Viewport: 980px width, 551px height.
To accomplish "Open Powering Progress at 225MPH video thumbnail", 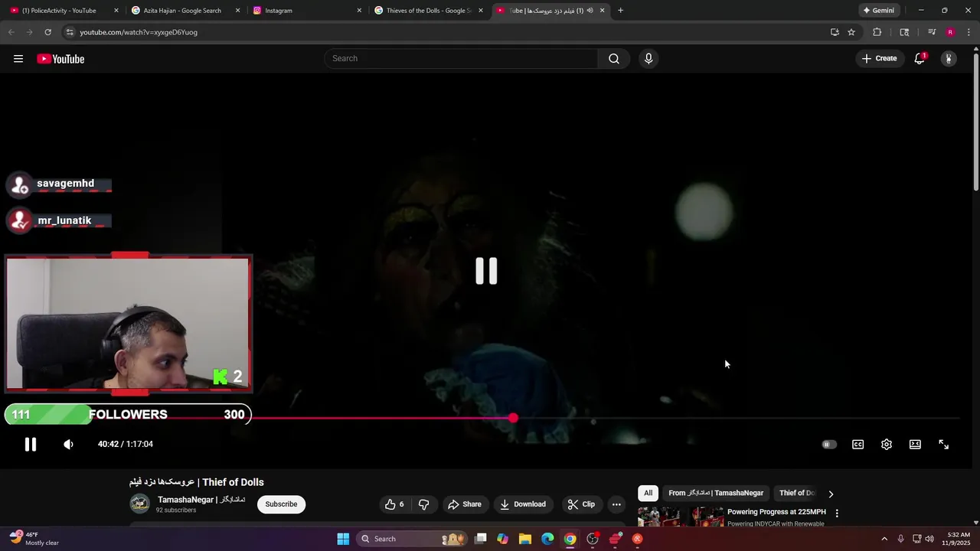I will [x=680, y=517].
